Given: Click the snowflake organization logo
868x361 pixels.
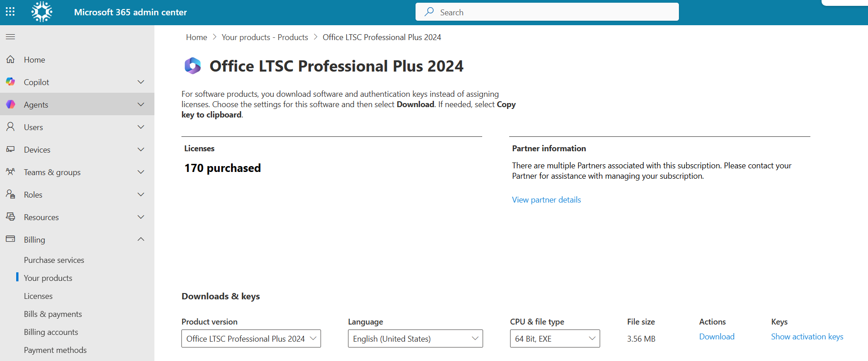Looking at the screenshot, I should [x=42, y=12].
